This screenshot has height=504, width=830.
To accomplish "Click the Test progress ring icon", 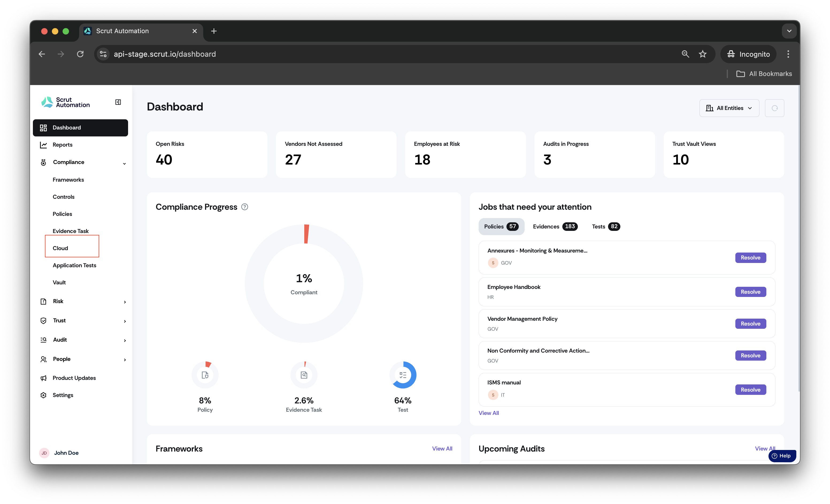I will pos(403,375).
